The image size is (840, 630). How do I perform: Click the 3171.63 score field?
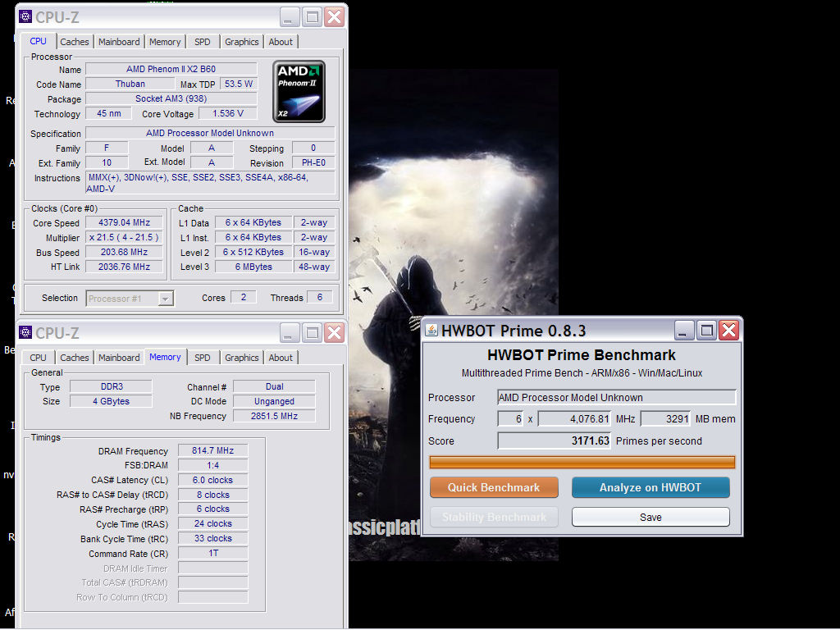click(554, 441)
